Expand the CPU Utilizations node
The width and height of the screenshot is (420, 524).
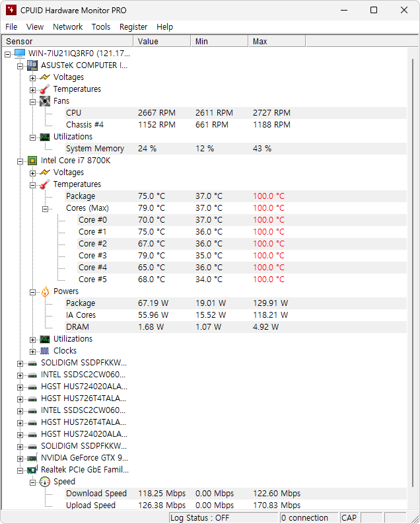click(x=32, y=340)
